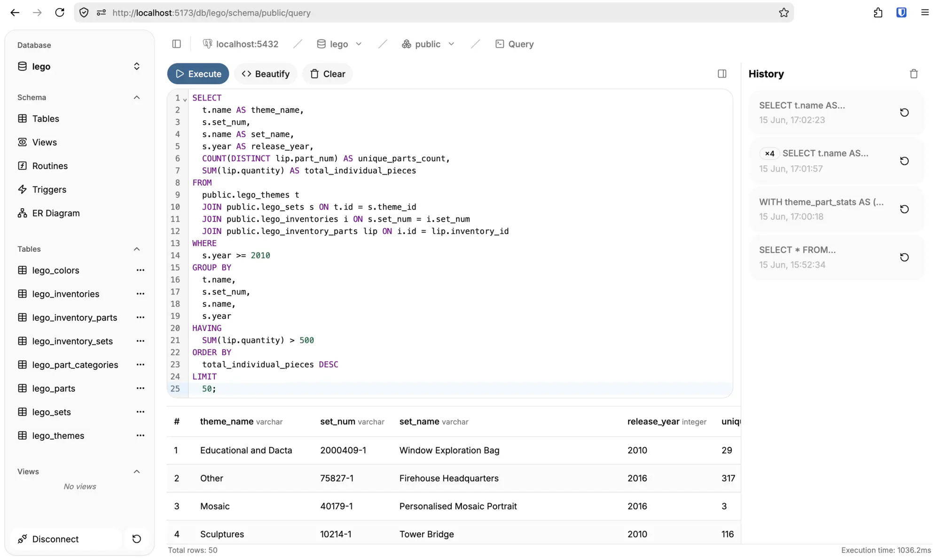The width and height of the screenshot is (940, 560).
Task: Click the site permissions icon in address bar
Action: click(x=101, y=13)
